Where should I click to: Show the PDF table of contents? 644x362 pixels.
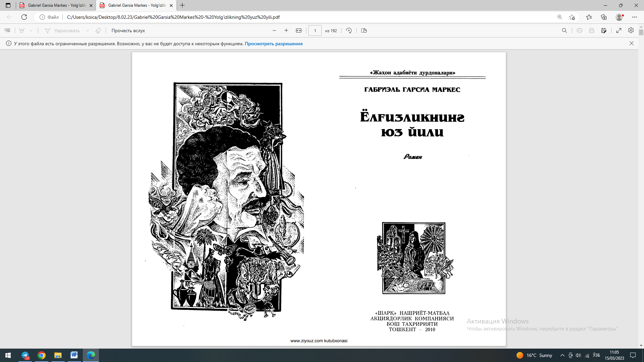click(x=7, y=31)
